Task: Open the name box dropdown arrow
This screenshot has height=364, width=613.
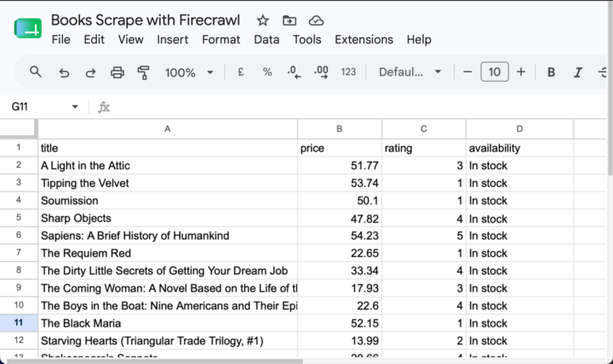Action: click(x=75, y=106)
